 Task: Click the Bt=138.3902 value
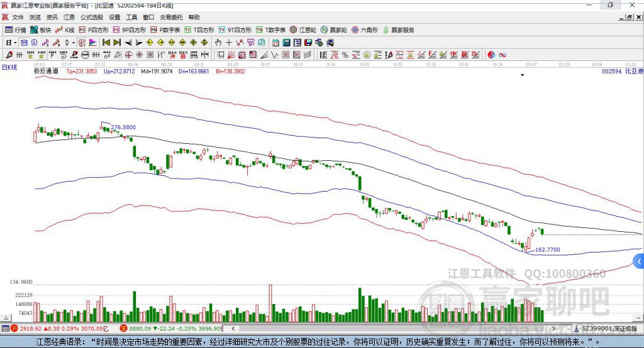pos(230,72)
